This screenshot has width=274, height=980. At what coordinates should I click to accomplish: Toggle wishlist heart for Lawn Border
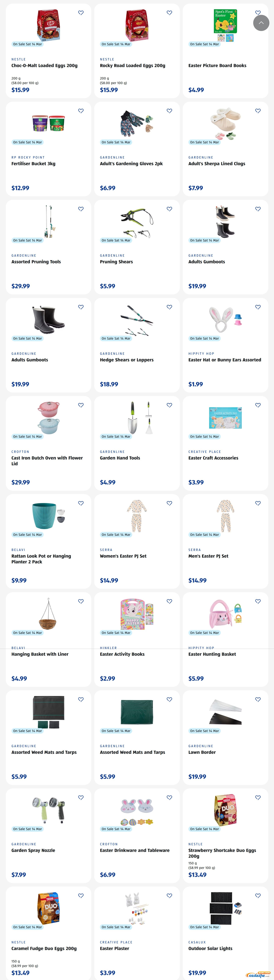(x=258, y=700)
